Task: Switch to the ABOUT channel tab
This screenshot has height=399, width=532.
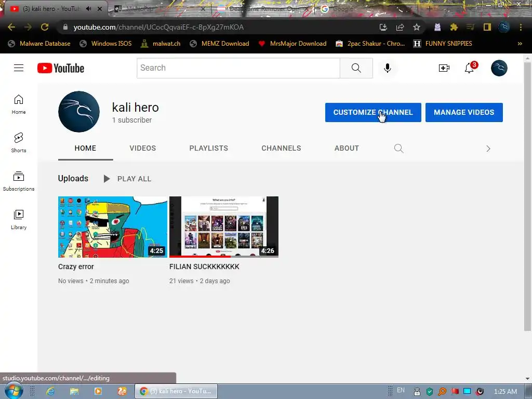Action: click(x=347, y=148)
